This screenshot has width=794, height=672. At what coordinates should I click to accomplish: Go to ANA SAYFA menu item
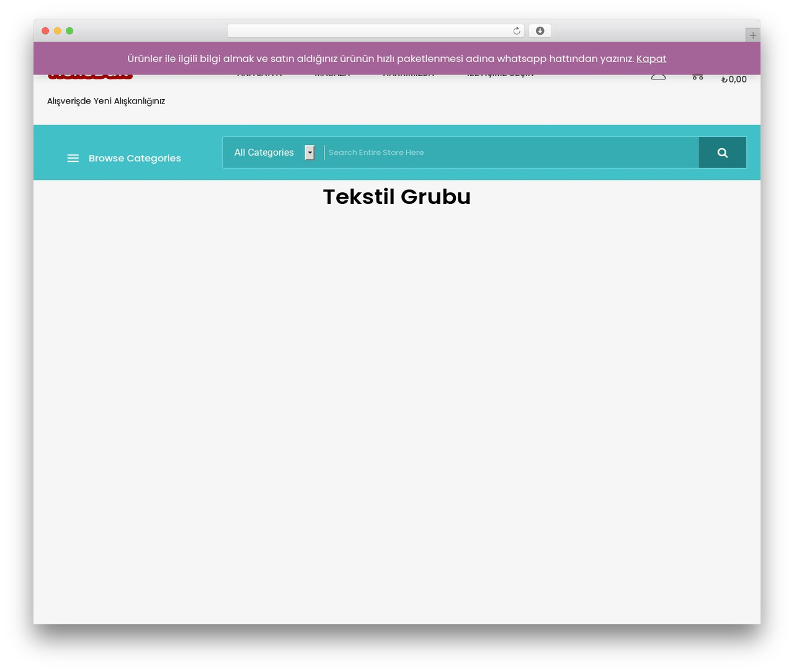(x=259, y=76)
